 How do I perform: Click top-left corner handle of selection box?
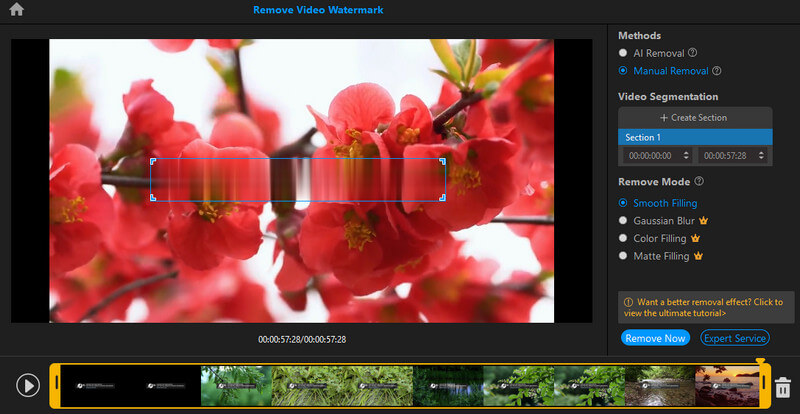[x=152, y=160]
